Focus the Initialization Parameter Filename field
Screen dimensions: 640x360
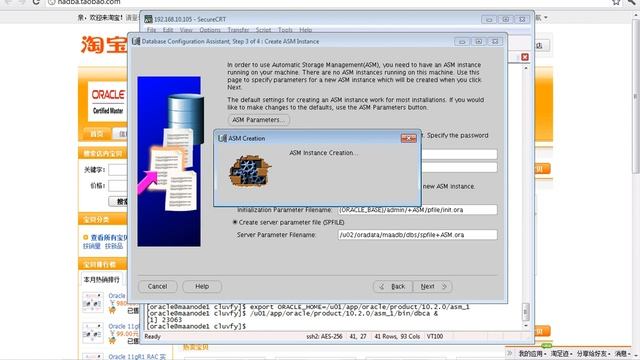(418, 210)
